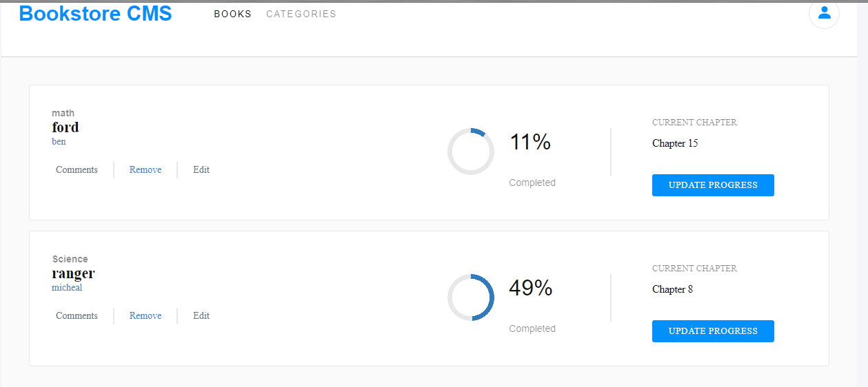Go to the BOOKS nav tab
Viewport: 868px width, 387px height.
point(233,14)
